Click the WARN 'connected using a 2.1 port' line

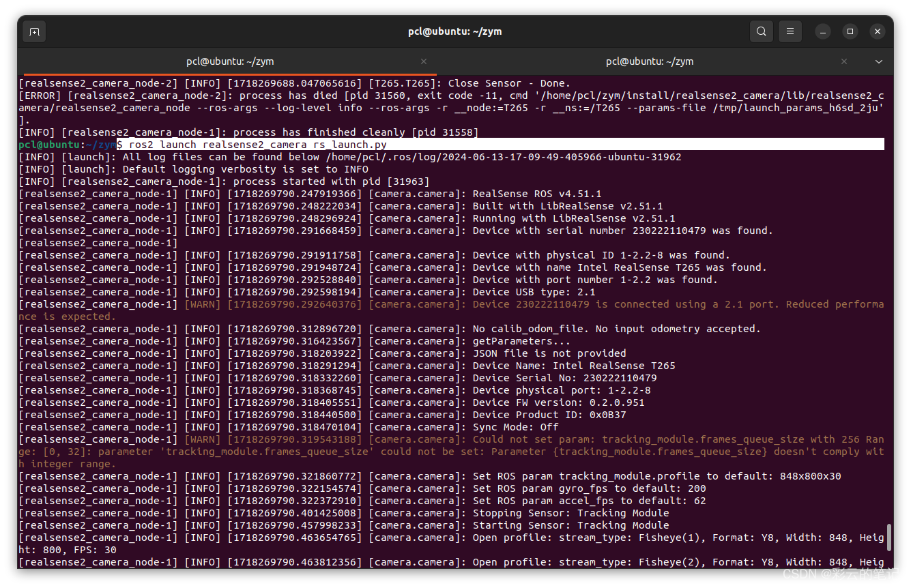451,310
